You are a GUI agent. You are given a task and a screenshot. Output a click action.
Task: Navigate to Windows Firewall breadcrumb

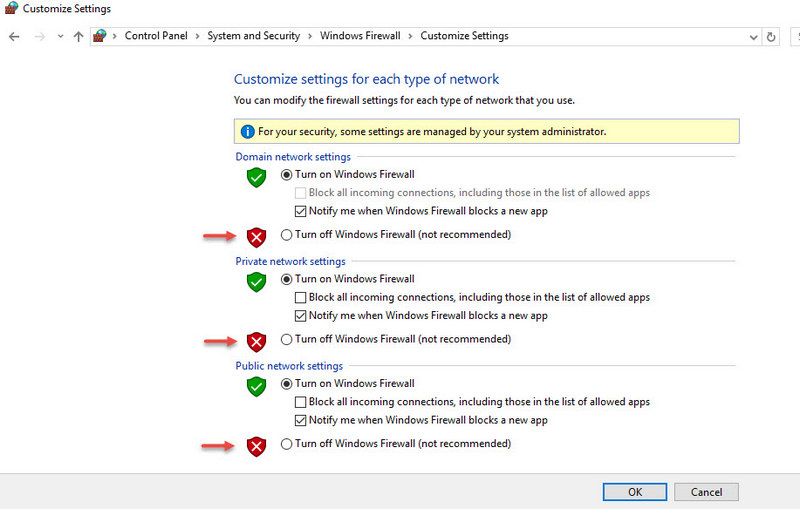click(x=360, y=36)
